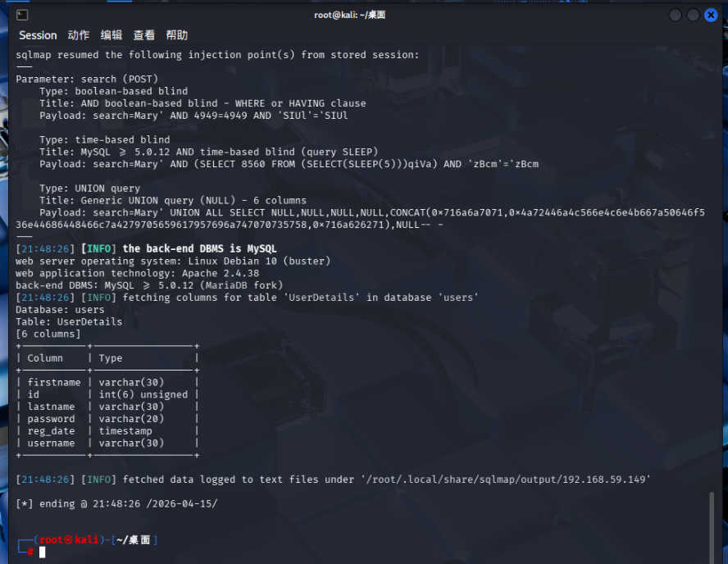Screen dimensions: 728x564
Task: Close the terminal with blue X button
Action: click(x=711, y=16)
